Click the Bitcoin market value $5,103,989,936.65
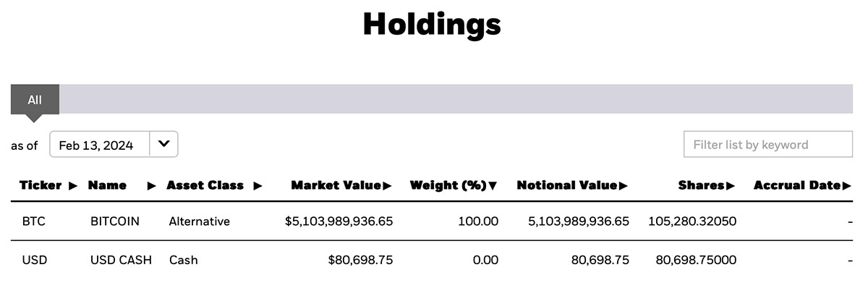Image resolution: width=868 pixels, height=283 pixels. coord(339,221)
